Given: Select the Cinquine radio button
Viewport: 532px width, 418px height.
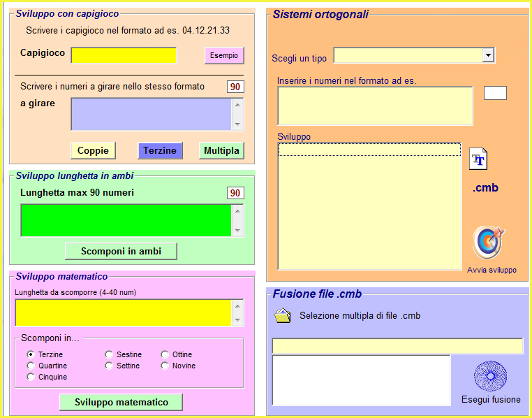Looking at the screenshot, I should [x=31, y=377].
